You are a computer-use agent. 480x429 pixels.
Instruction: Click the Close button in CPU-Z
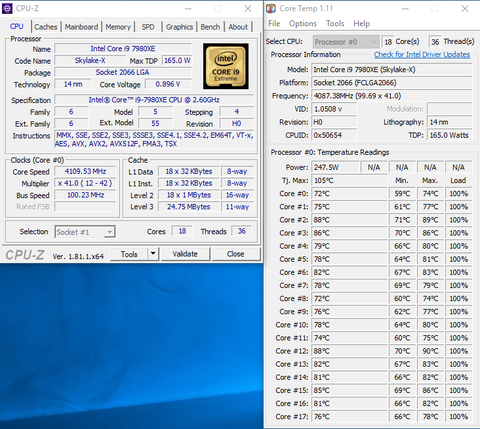click(236, 254)
